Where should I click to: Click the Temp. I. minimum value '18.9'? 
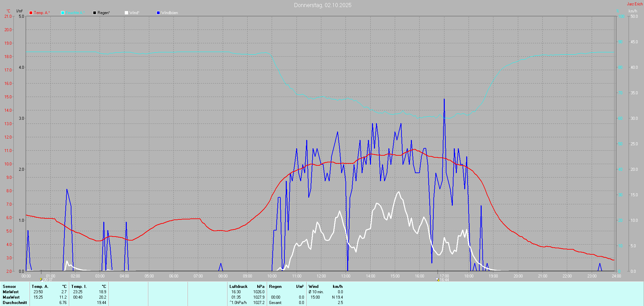pyautogui.click(x=103, y=292)
